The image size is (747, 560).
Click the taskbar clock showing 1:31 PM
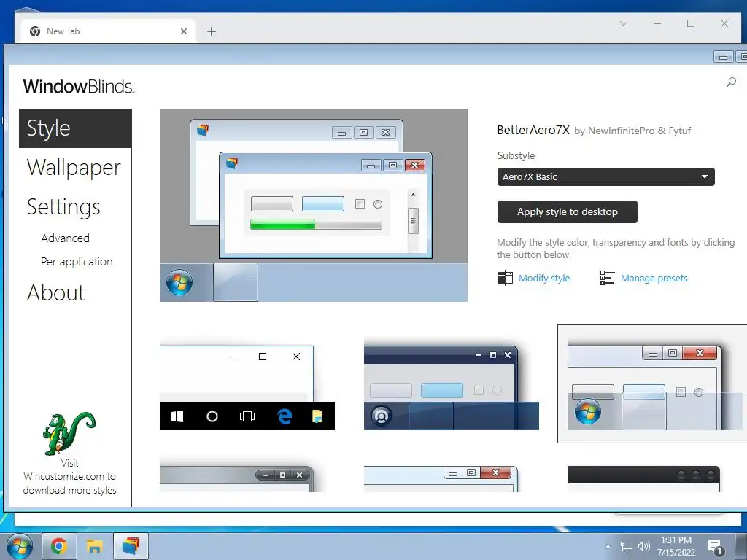tap(676, 546)
